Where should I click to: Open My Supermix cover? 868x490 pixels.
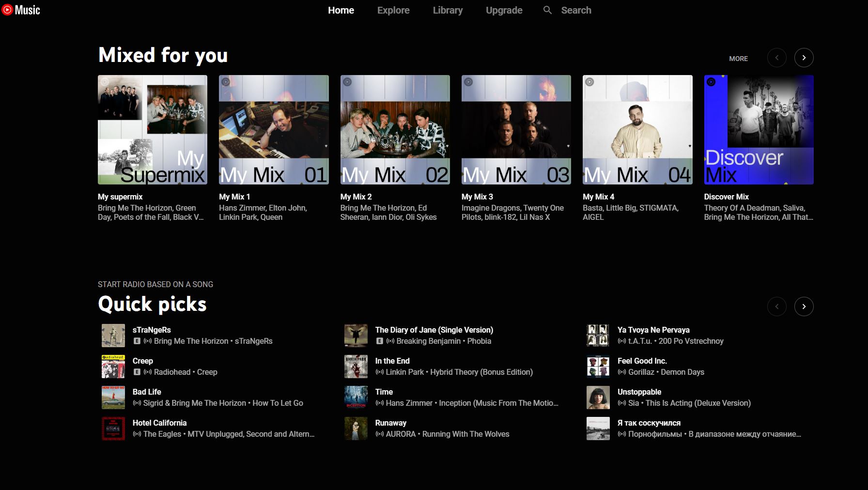click(x=153, y=130)
